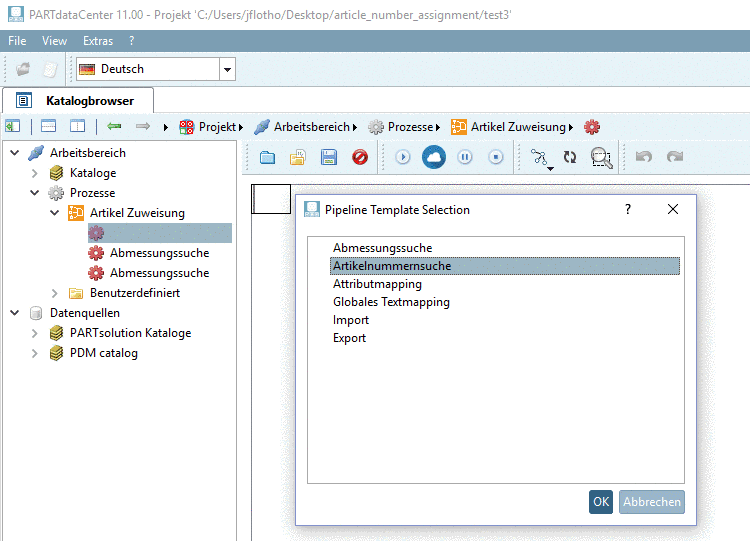Viewport: 750px width, 541px height.
Task: Expand the Prozesse breadcrumb arrow
Action: (438, 127)
